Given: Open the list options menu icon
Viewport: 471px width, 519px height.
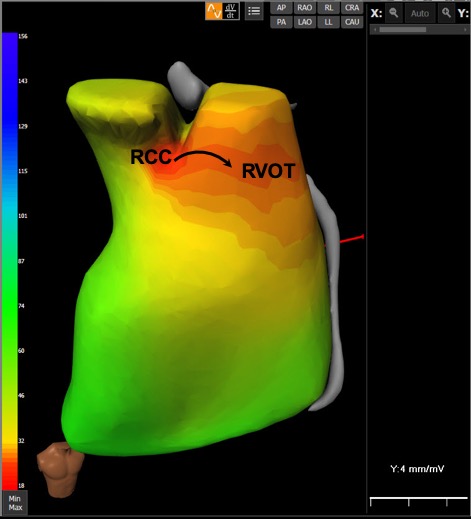Looking at the screenshot, I should pyautogui.click(x=254, y=11).
